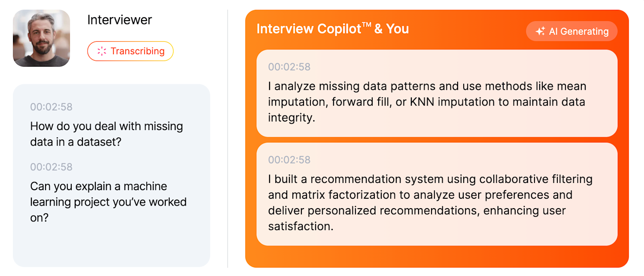This screenshot has height=276, width=644.
Task: Disable live transcription for the Interviewer
Action: [130, 51]
